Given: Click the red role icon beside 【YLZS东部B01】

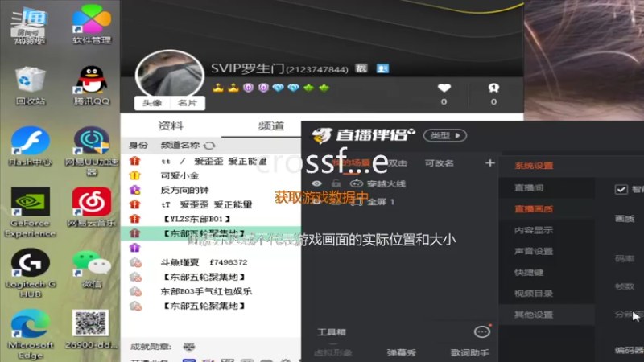Looking at the screenshot, I should point(134,218).
